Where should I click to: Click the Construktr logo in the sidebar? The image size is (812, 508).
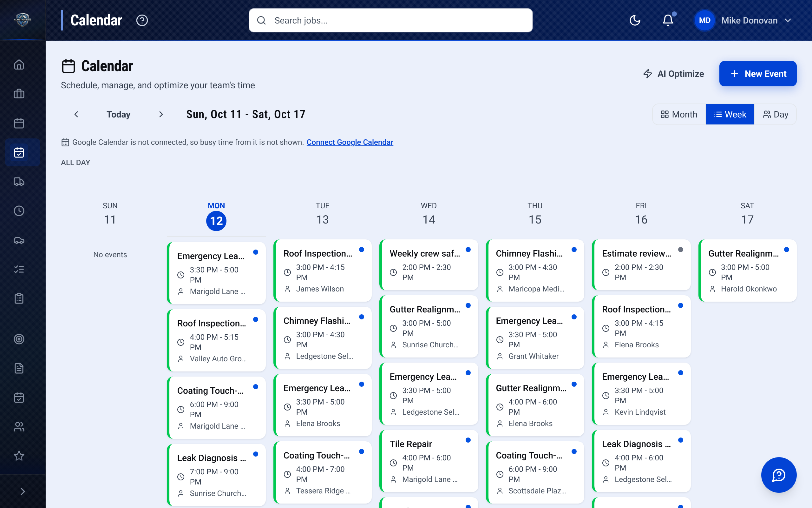point(23,20)
